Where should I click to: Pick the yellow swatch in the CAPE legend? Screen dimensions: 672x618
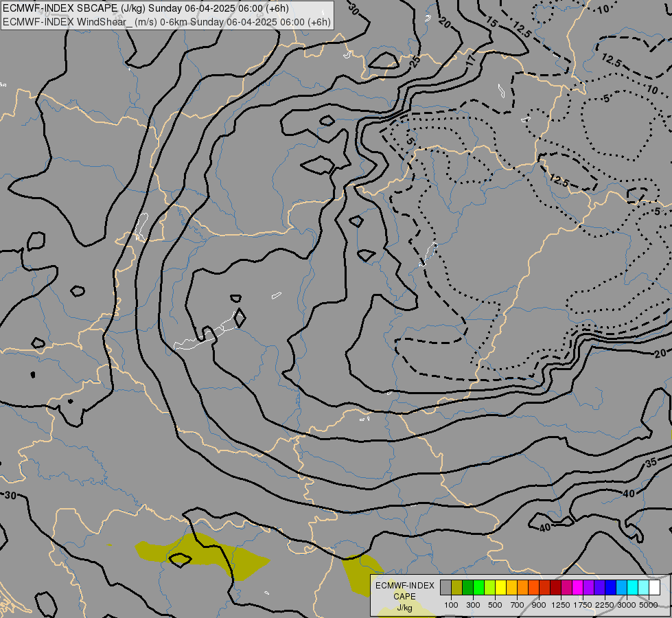(x=500, y=588)
